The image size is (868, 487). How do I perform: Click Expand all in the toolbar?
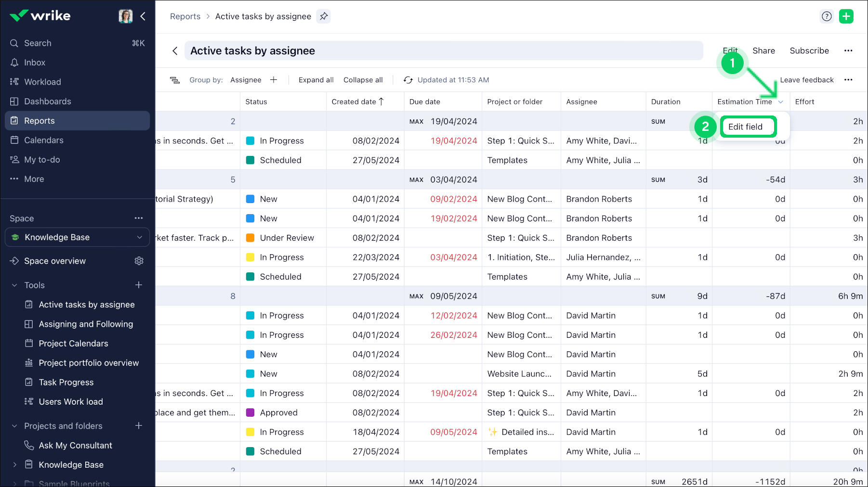tap(316, 80)
